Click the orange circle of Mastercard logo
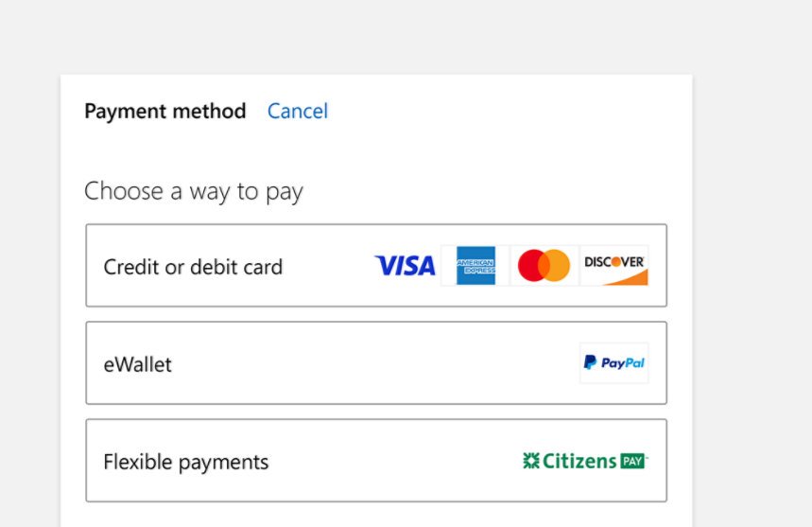This screenshot has height=527, width=812. [558, 266]
